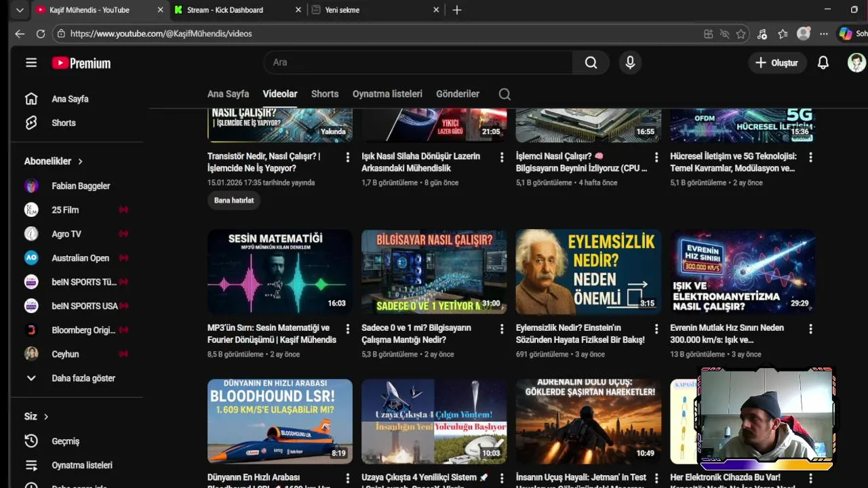Click the Oluştur create button

[x=776, y=62]
